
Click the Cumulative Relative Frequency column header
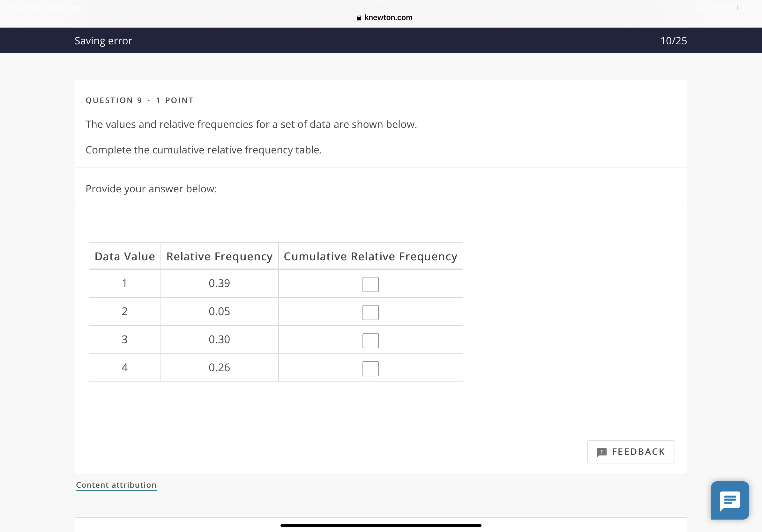(370, 256)
